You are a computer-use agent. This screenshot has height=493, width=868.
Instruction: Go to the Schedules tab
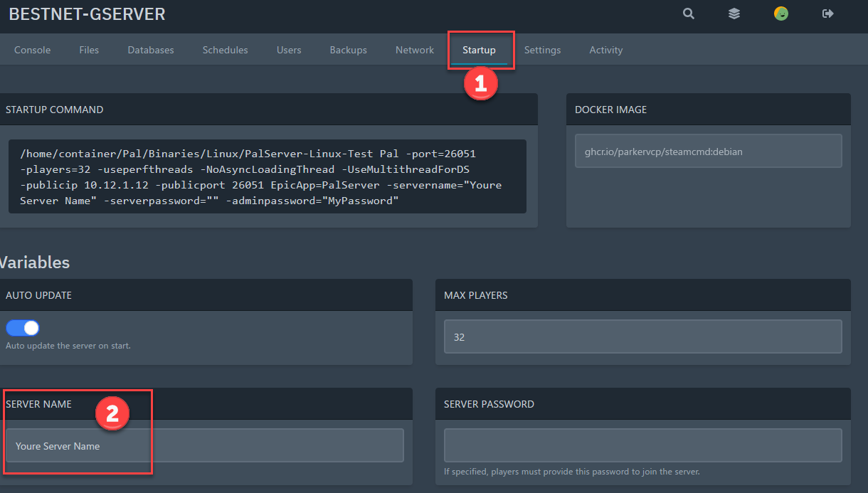[x=225, y=50]
